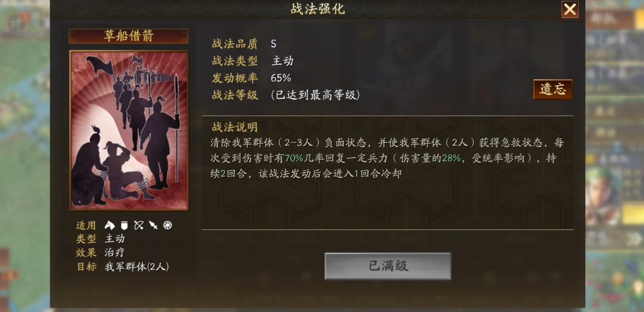Image resolution: width=644 pixels, height=312 pixels.
Task: Click the 效果 治疗 effect line
Action: pyautogui.click(x=100, y=253)
